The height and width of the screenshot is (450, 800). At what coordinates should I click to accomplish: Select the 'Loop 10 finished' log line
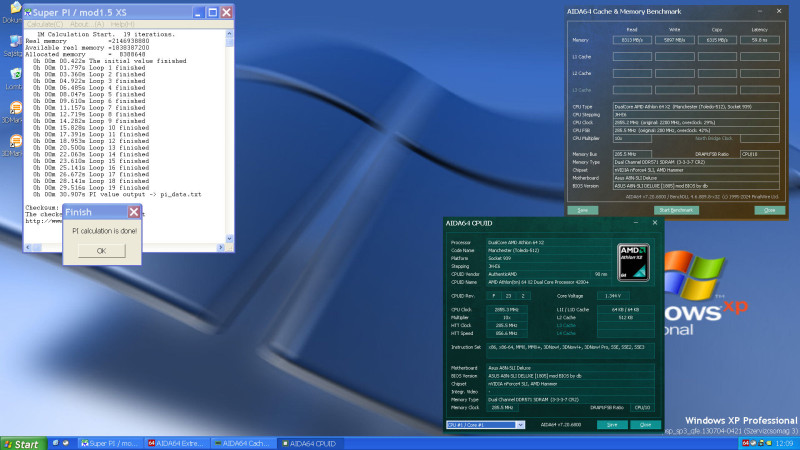[x=91, y=128]
